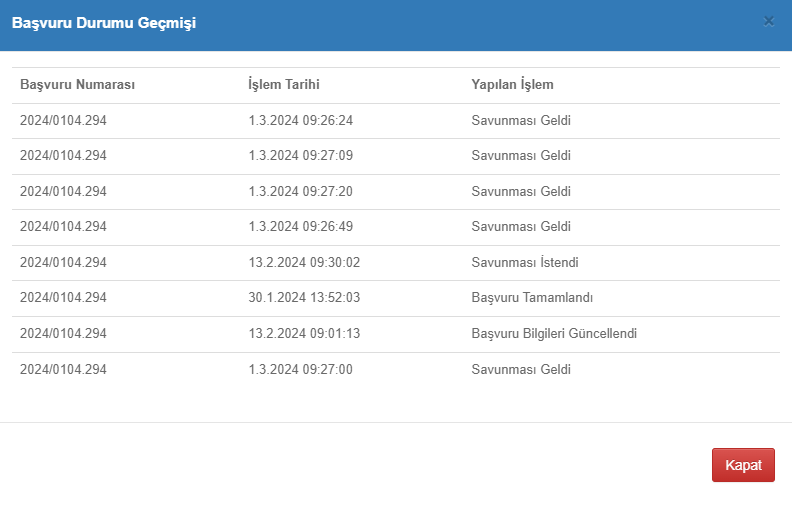Select the date 1.3.2024 09:27:20

click(301, 191)
